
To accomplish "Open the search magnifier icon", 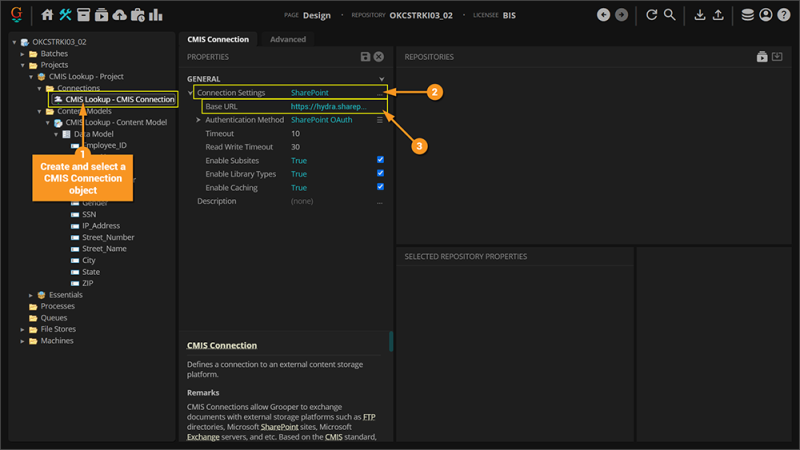I will [x=670, y=15].
